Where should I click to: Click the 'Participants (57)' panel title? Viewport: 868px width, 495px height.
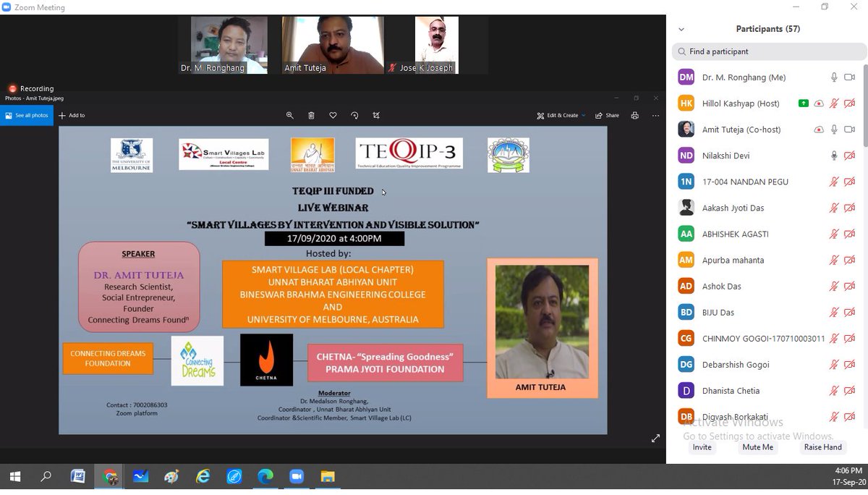pyautogui.click(x=767, y=29)
